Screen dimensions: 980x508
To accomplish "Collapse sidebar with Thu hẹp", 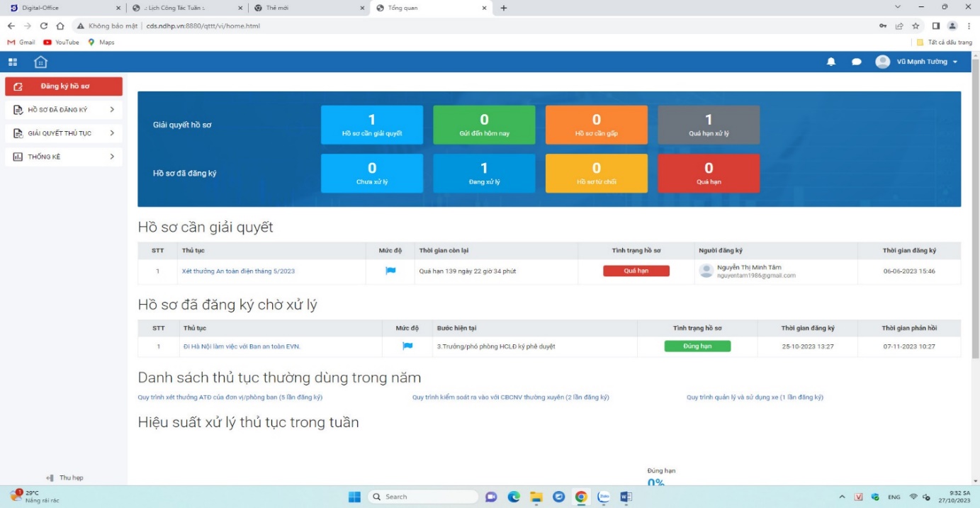I will coord(64,478).
